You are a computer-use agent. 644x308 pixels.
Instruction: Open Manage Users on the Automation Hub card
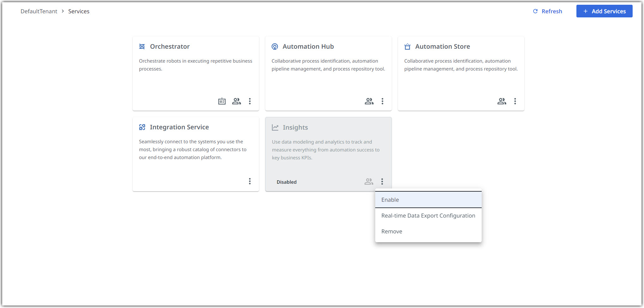[x=369, y=101]
